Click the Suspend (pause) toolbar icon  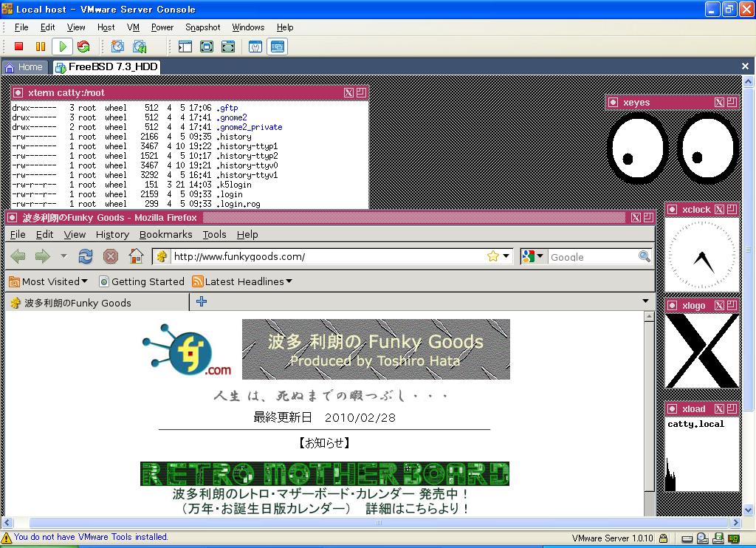pos(41,47)
